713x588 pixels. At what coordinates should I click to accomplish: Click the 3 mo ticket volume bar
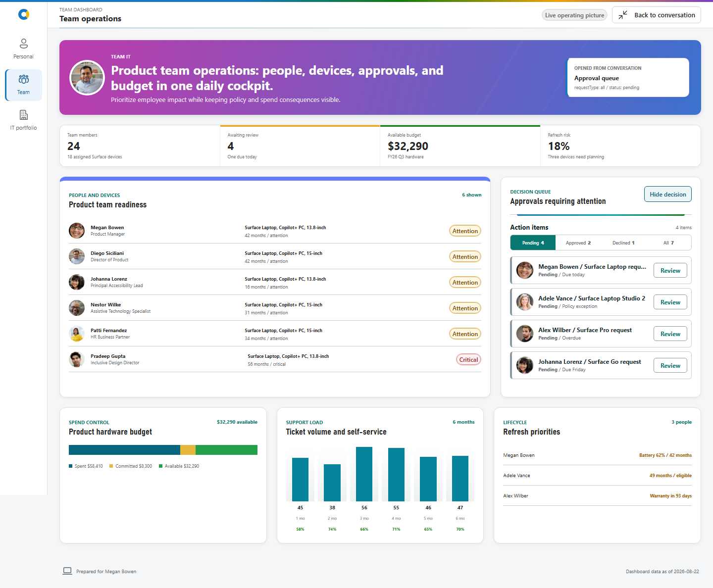[x=364, y=474]
